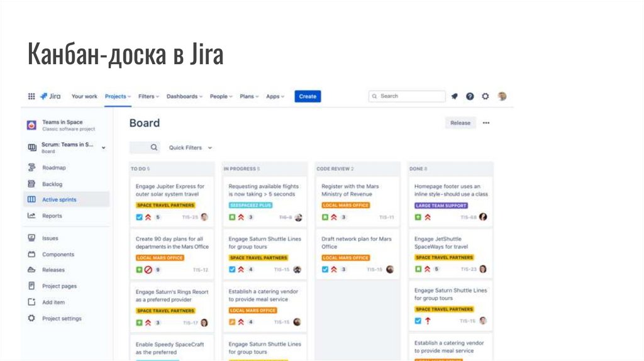Click the Teams in Space project icon
Viewport: 644px width, 361px height.
click(x=31, y=125)
